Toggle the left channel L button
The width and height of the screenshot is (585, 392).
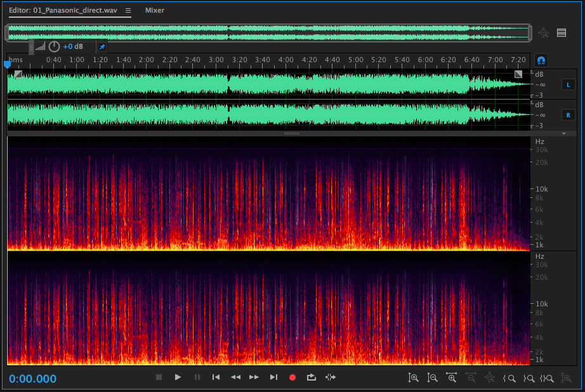[569, 84]
